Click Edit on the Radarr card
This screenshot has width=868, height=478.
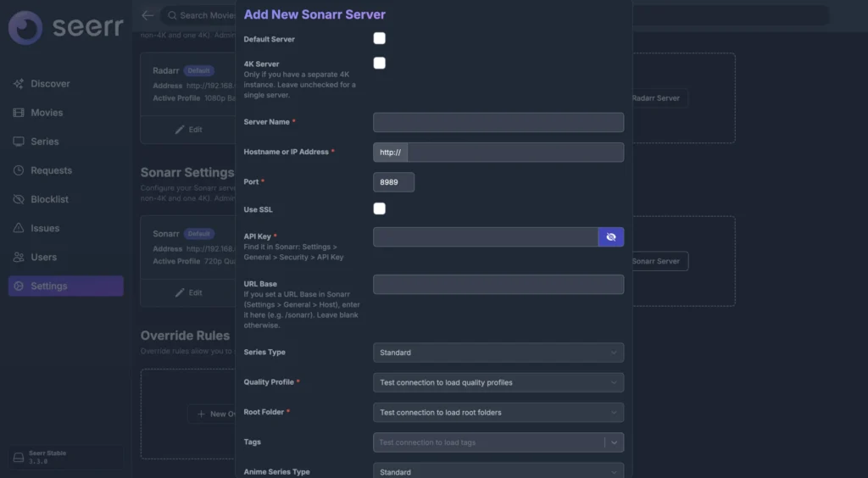click(x=189, y=130)
